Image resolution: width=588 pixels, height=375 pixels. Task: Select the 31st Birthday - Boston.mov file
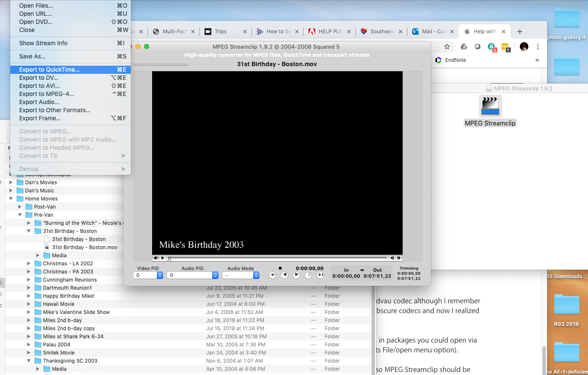tap(84, 247)
